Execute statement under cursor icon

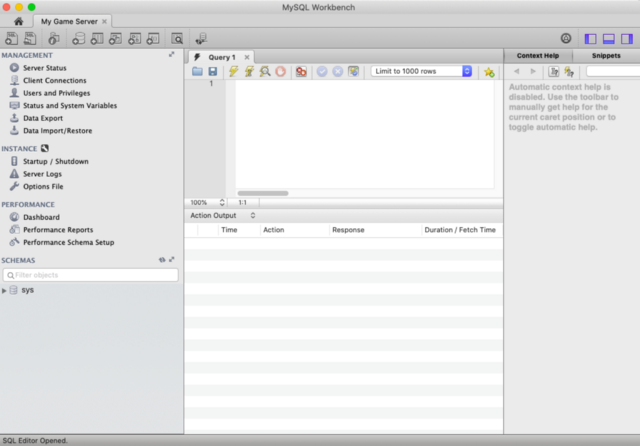(x=249, y=71)
